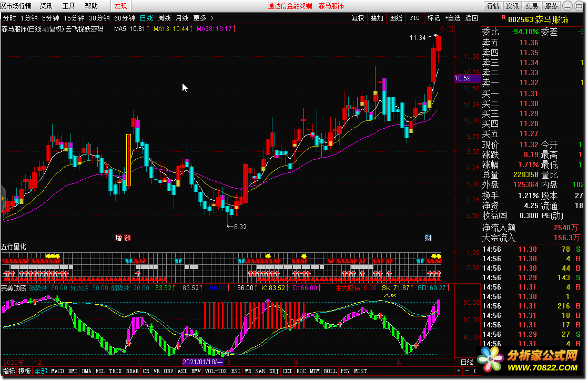The width and height of the screenshot is (588, 381).
Task: Open the 资讯 menu in the menu bar
Action: click(x=46, y=6)
